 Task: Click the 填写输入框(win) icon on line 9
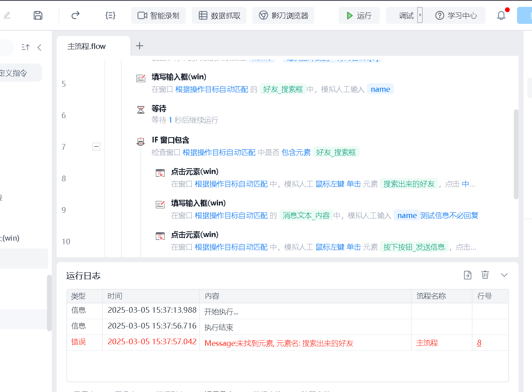[x=160, y=204]
